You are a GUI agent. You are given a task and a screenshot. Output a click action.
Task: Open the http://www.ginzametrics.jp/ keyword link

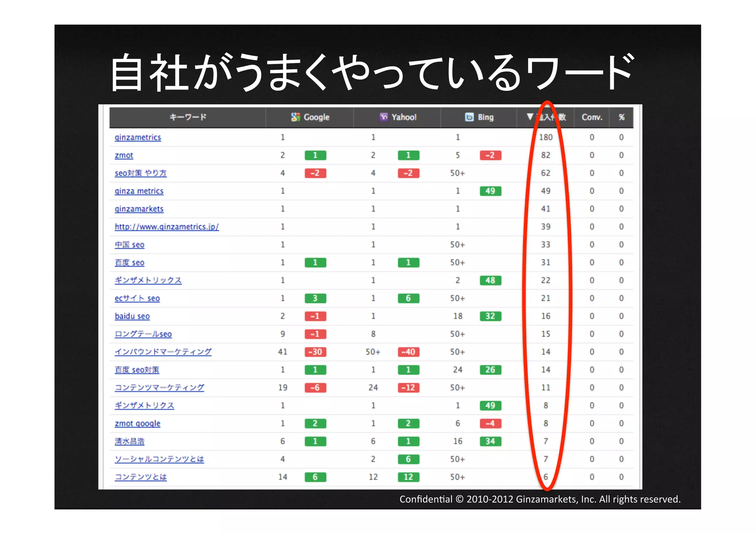pyautogui.click(x=166, y=227)
